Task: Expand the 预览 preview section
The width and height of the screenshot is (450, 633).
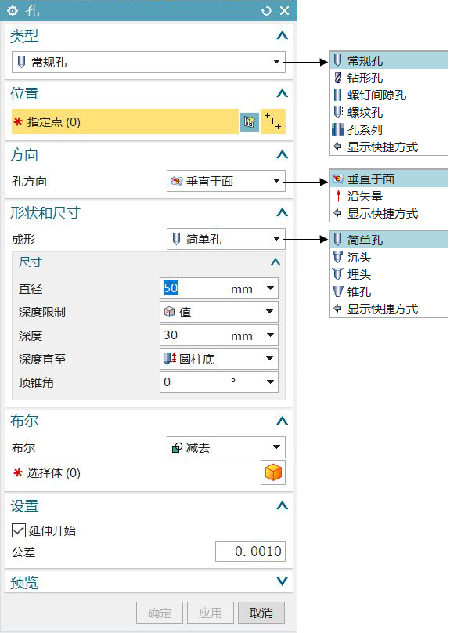Action: tap(282, 581)
